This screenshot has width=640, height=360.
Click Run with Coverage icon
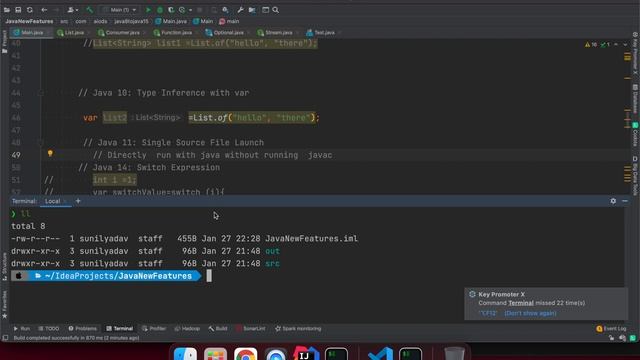click(x=171, y=10)
